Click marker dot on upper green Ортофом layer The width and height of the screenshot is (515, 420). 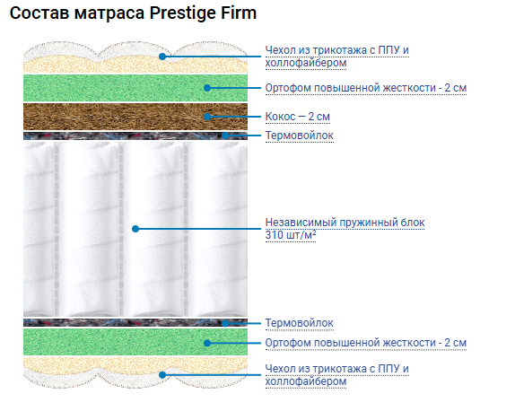point(207,88)
